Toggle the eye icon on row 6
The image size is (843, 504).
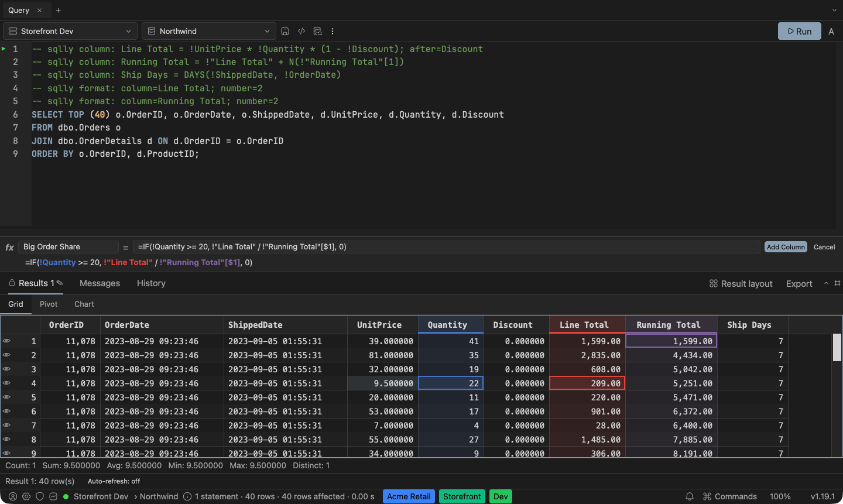click(6, 411)
